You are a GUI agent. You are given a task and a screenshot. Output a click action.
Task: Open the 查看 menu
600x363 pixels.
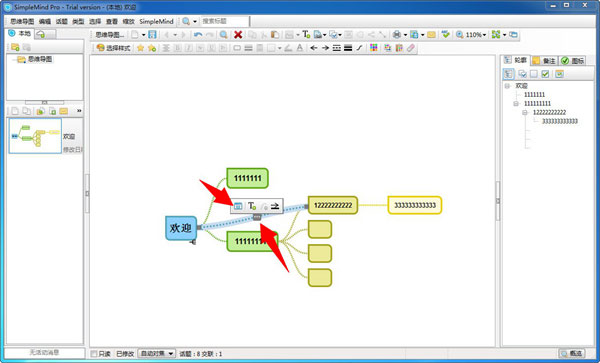[112, 22]
